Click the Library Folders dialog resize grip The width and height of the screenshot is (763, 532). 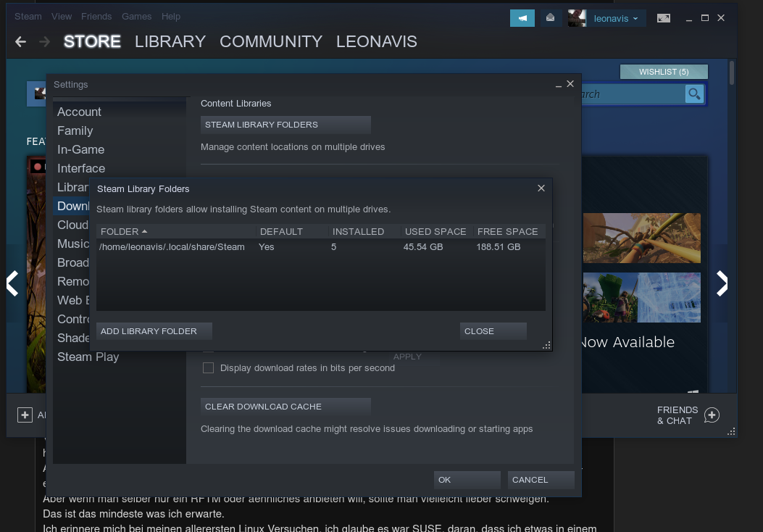[547, 345]
